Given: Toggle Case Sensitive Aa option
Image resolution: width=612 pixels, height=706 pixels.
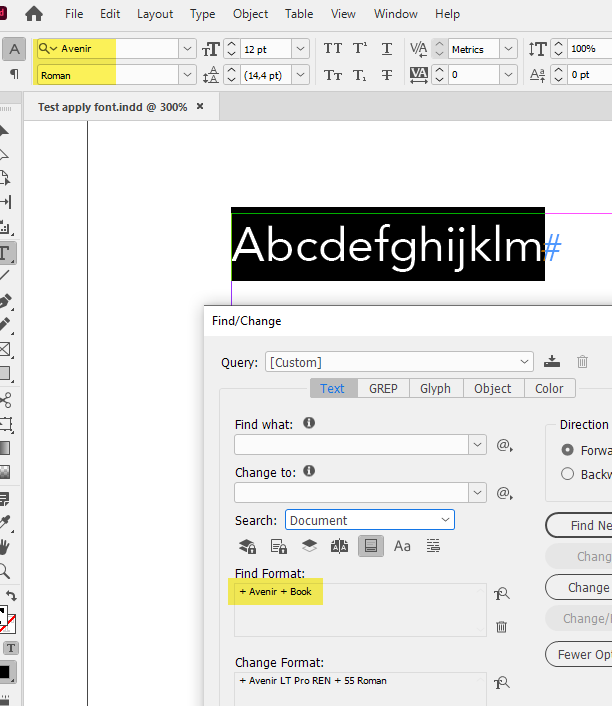Looking at the screenshot, I should pos(402,546).
